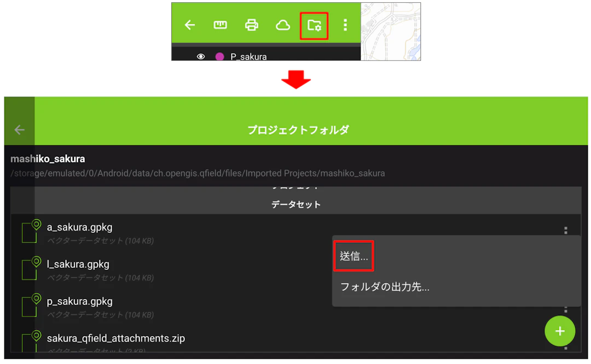The width and height of the screenshot is (591, 364).
Task: Tap the back arrow on the プロジェクトフォルダ screen
Action: click(x=19, y=130)
